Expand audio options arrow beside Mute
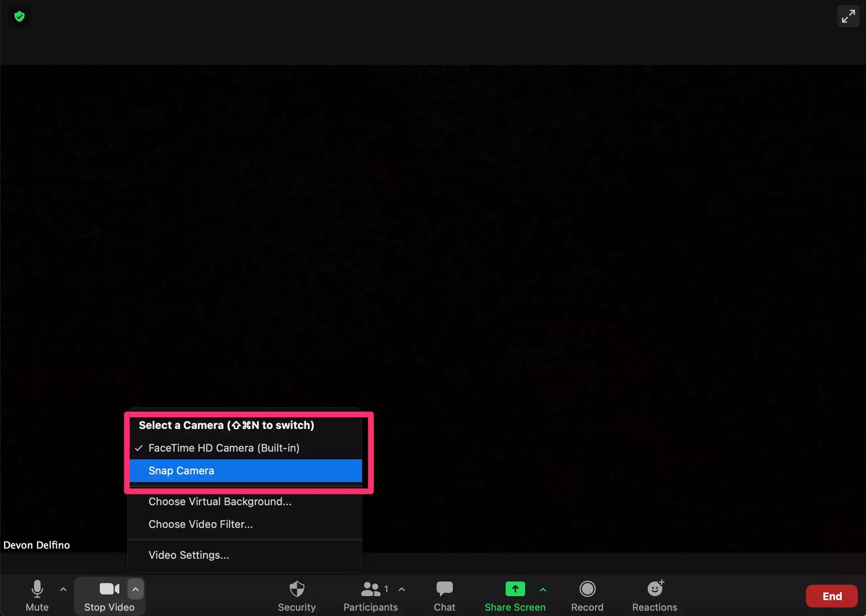This screenshot has height=616, width=866. point(63,589)
